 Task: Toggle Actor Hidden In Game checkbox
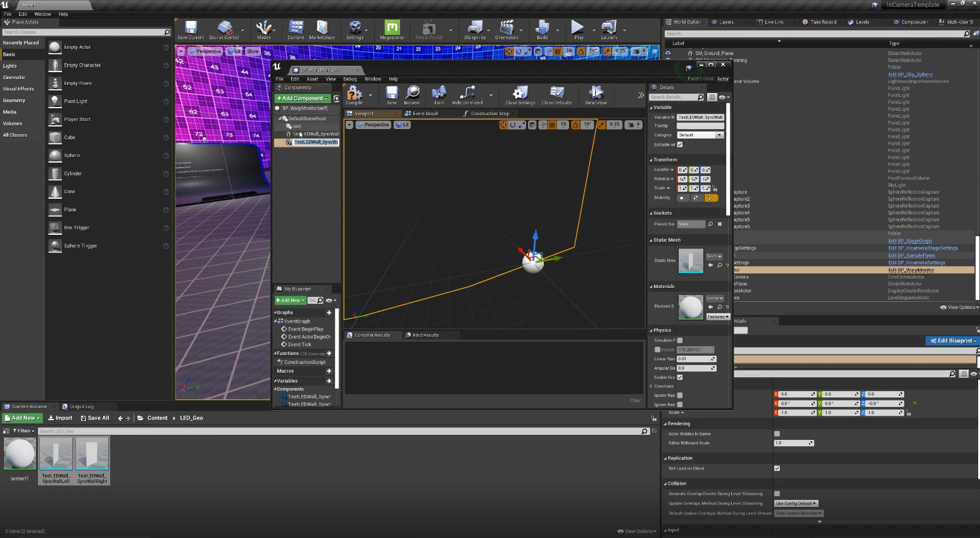(x=777, y=434)
